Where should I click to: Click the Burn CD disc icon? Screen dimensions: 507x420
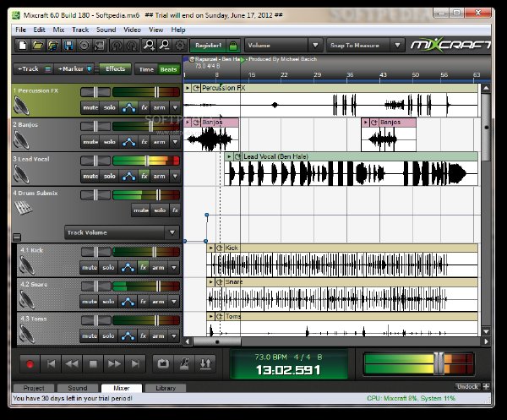point(84,46)
